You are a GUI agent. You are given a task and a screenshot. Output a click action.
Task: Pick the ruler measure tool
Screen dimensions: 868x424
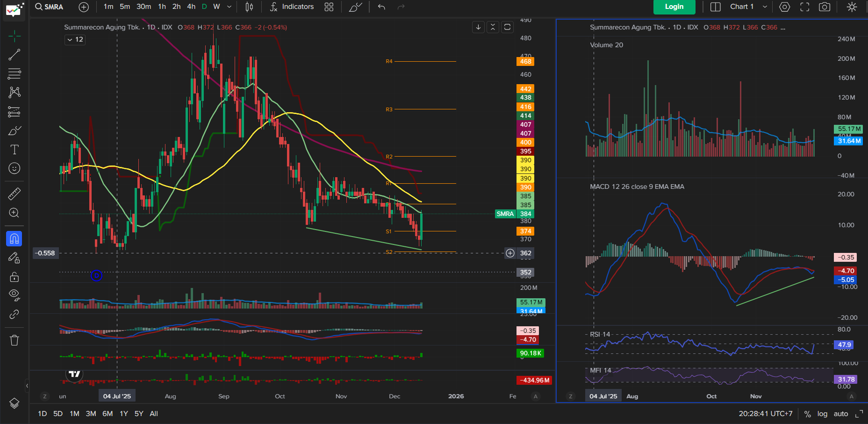coord(14,194)
